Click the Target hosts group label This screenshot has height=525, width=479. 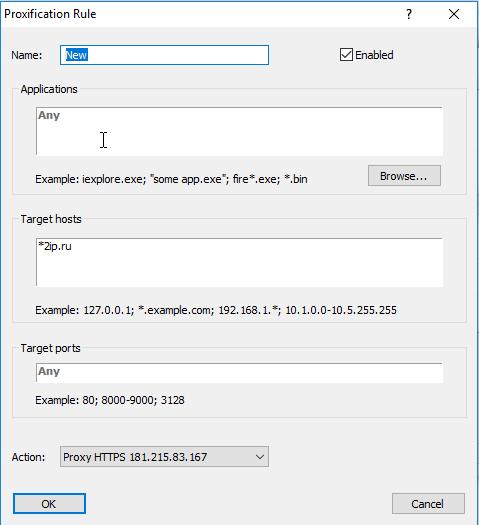(x=51, y=219)
